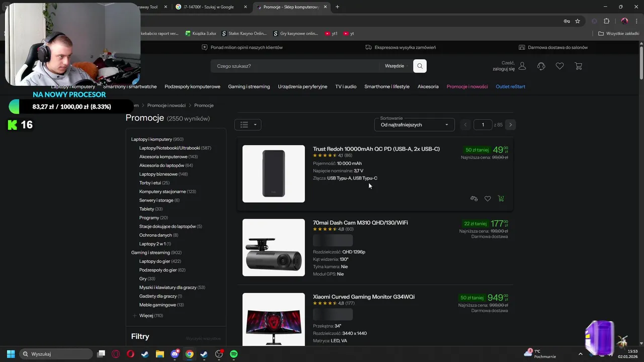
Task: Select Myszki i klawiatury dla graczy category
Action: tap(172, 288)
